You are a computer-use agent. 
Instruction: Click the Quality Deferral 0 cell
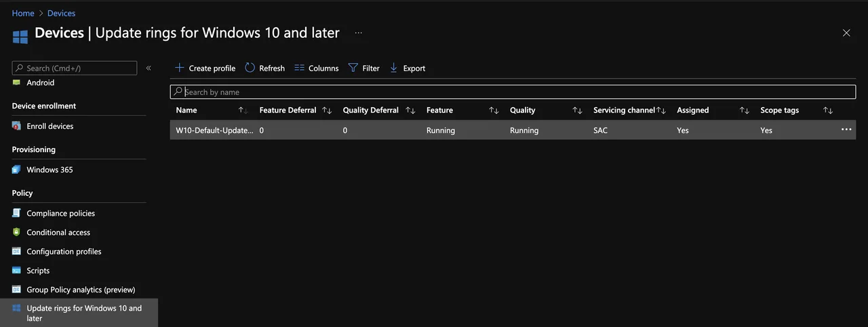click(345, 130)
